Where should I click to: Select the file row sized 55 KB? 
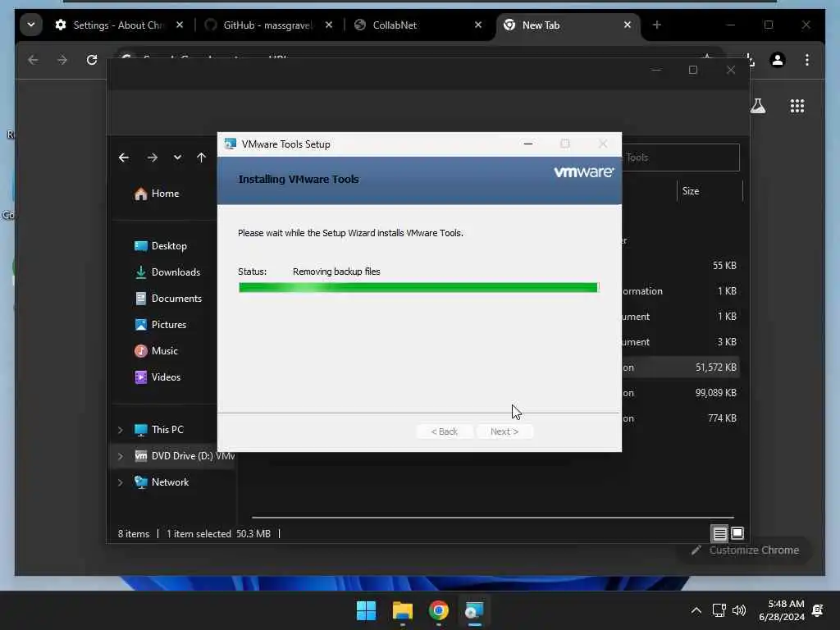tap(679, 266)
